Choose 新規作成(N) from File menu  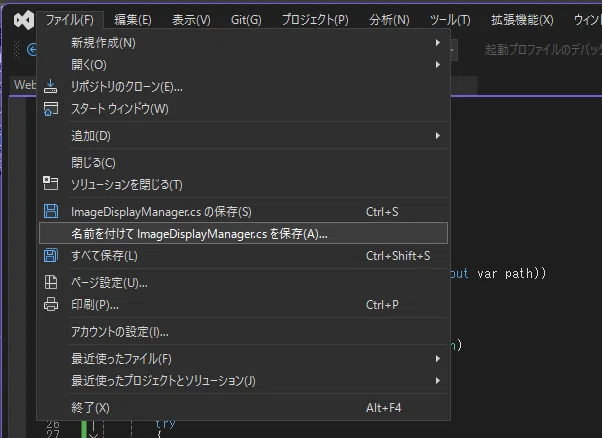click(243, 43)
